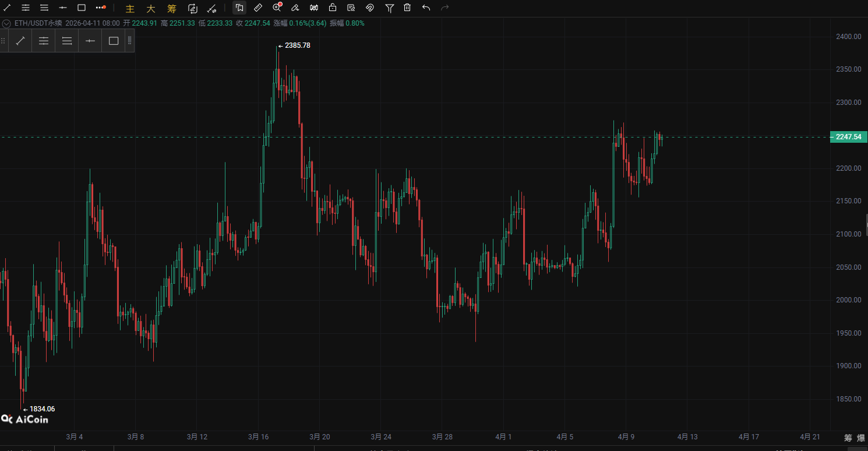Viewport: 868px width, 451px height.
Task: Click the 4月 13 date label
Action: coord(686,437)
